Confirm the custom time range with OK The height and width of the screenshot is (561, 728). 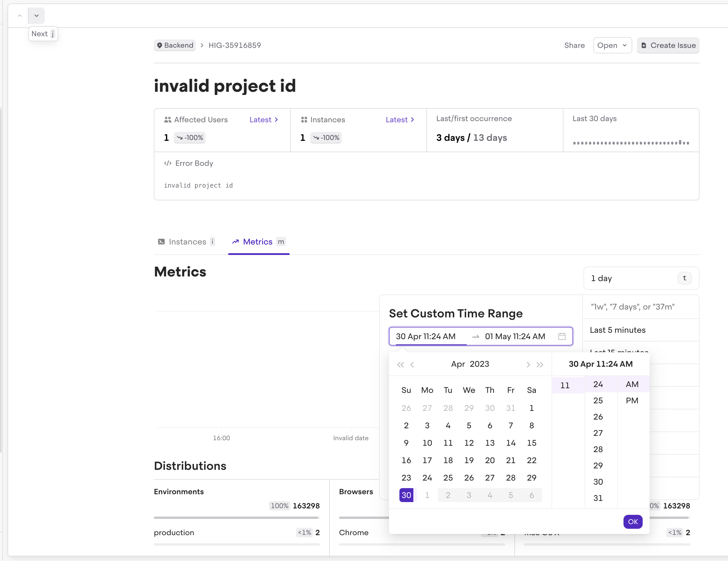tap(633, 522)
